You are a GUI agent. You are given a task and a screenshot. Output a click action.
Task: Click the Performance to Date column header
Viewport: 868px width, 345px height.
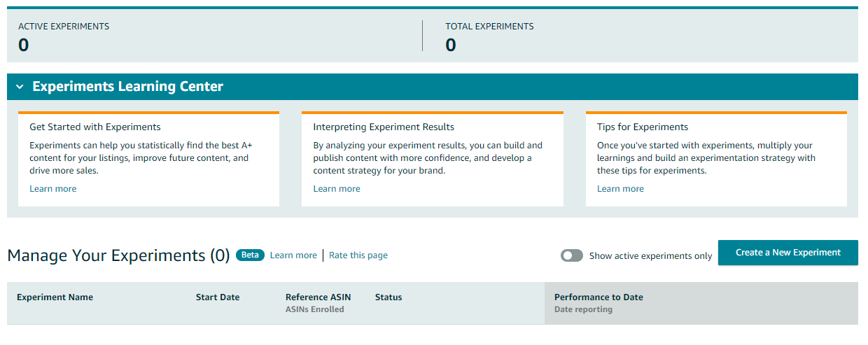[598, 297]
